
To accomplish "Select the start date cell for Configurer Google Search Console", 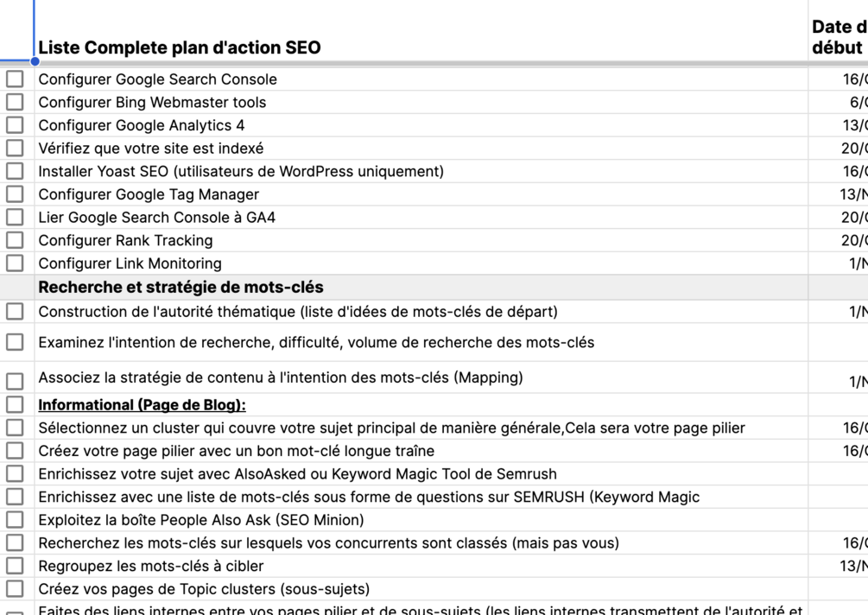I will click(839, 79).
